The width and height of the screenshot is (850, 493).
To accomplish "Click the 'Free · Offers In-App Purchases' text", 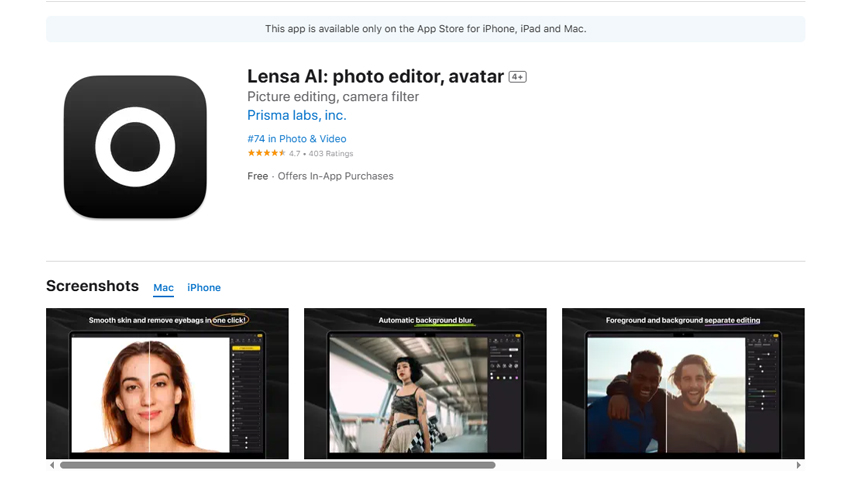I will (320, 176).
